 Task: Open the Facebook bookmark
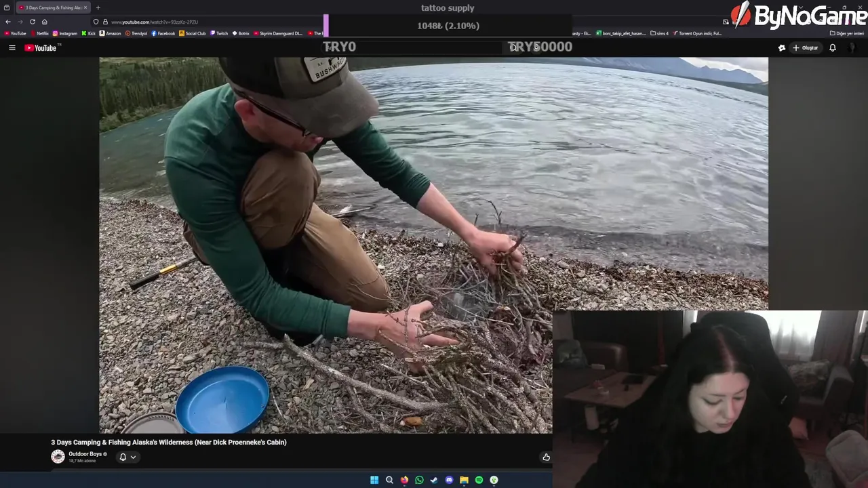(x=163, y=33)
